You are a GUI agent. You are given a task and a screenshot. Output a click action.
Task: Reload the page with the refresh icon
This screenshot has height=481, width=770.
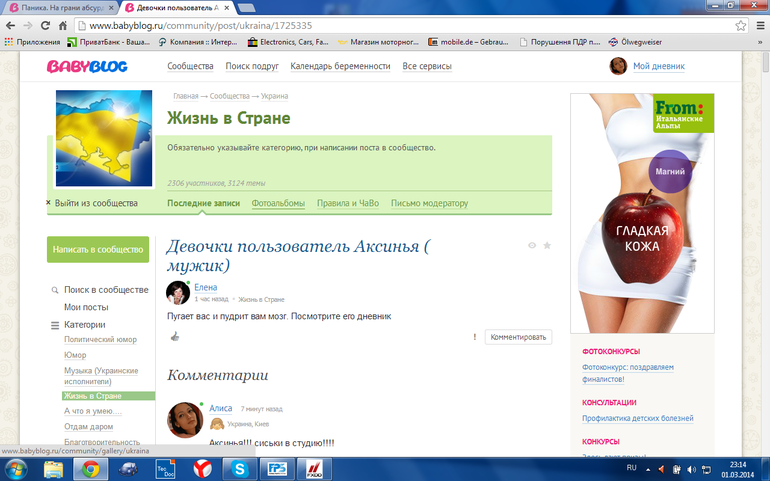(x=45, y=26)
